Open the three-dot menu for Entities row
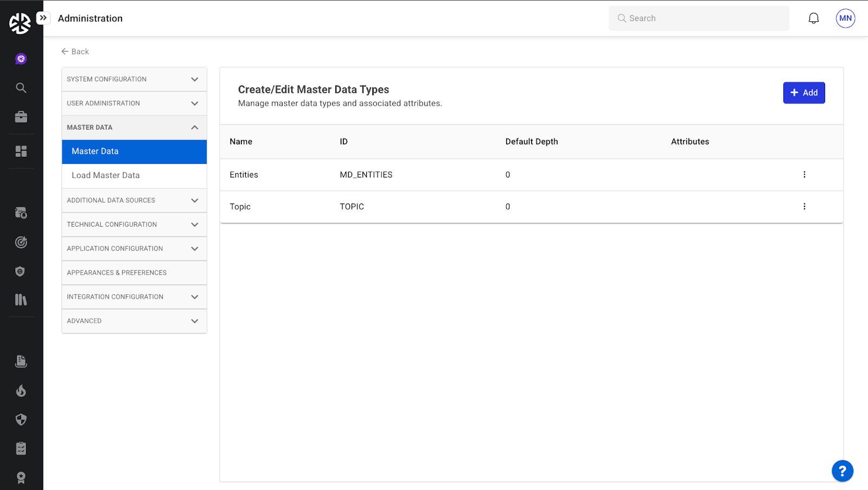The image size is (868, 490). [x=804, y=175]
